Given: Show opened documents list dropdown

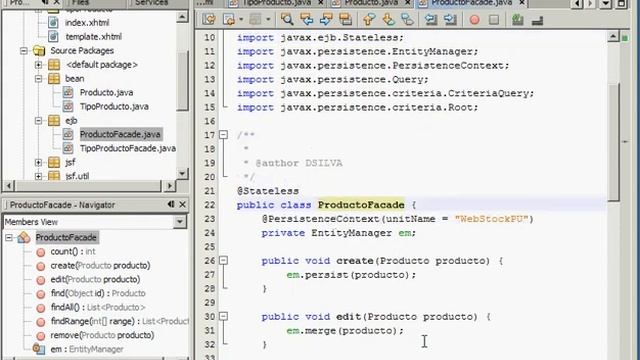Looking at the screenshot, I should tap(606, 4).
